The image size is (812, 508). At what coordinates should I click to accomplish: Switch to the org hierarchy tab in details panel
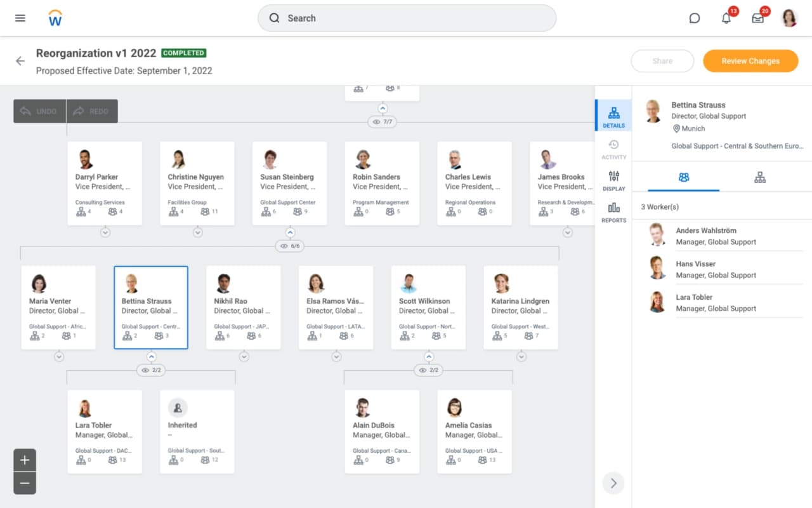[x=760, y=178]
